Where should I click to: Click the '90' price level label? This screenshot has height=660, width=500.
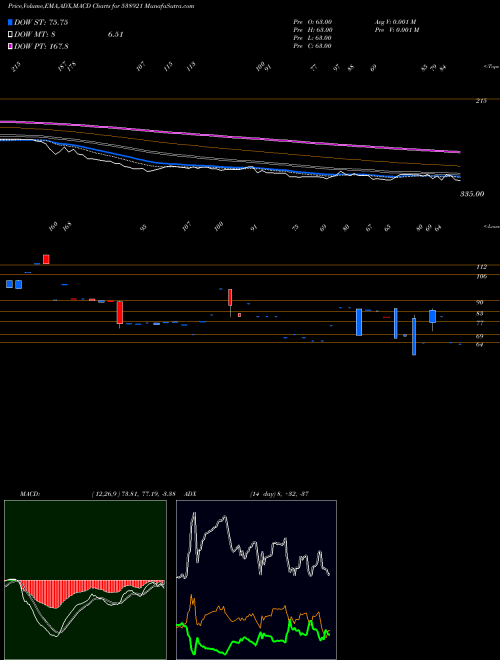(480, 302)
